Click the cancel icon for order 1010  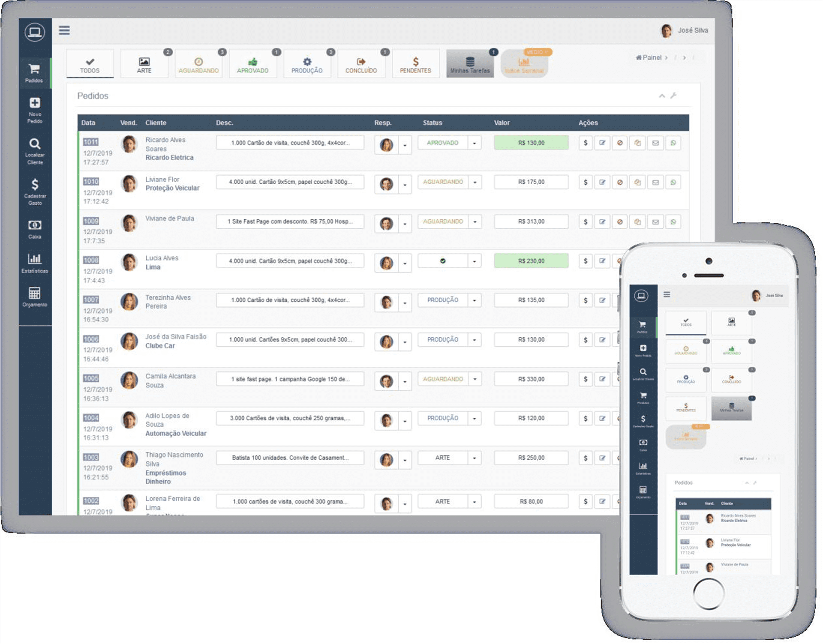620,183
